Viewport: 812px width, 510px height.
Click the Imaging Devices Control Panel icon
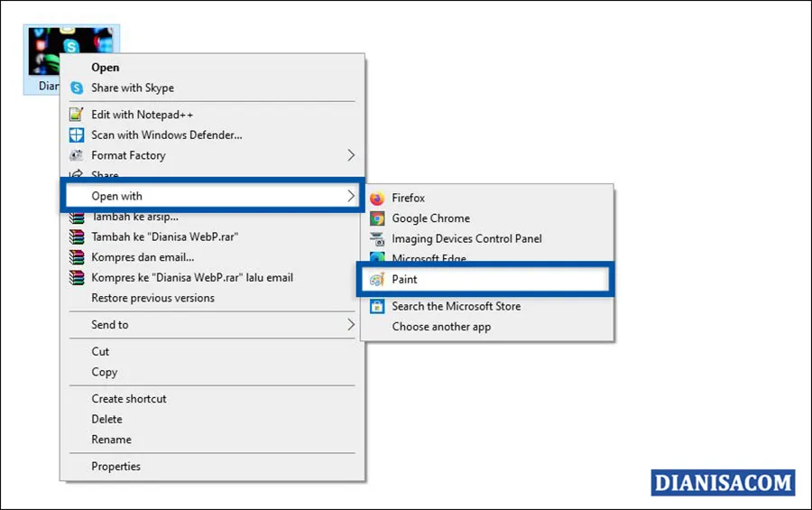[x=376, y=239]
